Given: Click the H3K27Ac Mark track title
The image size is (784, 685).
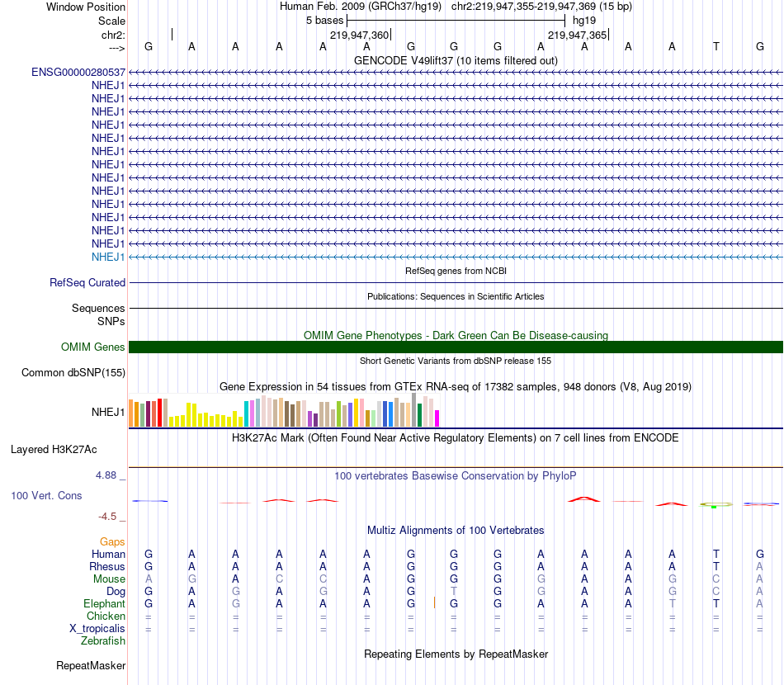Looking at the screenshot, I should pos(456,438).
